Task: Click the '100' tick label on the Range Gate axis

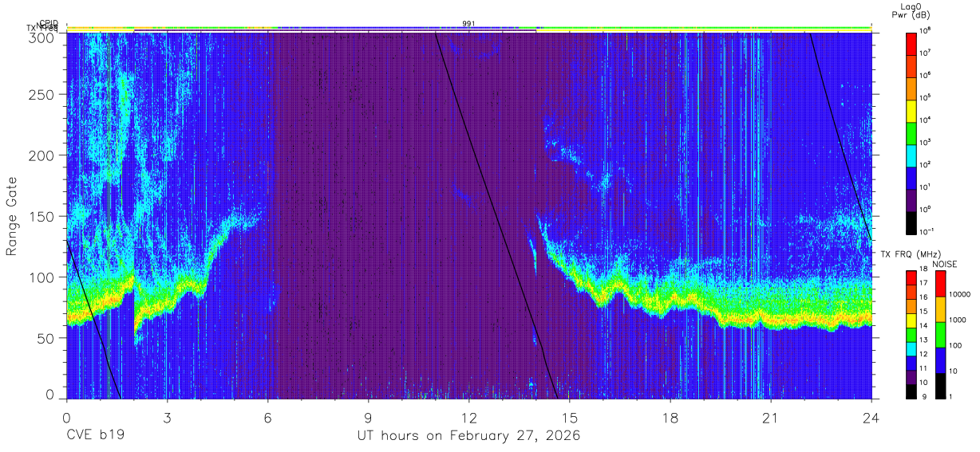Action: pyautogui.click(x=41, y=277)
